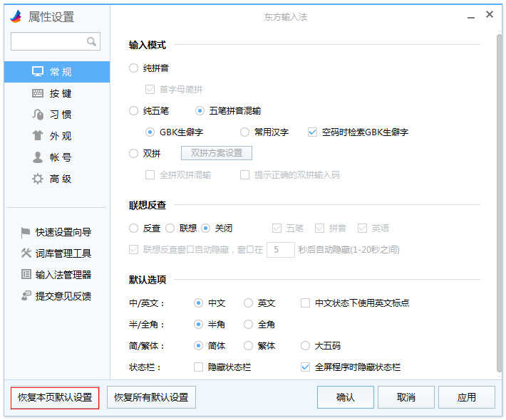The image size is (506, 420).
Task: Choose the GBK生僻字 option
Action: click(150, 132)
